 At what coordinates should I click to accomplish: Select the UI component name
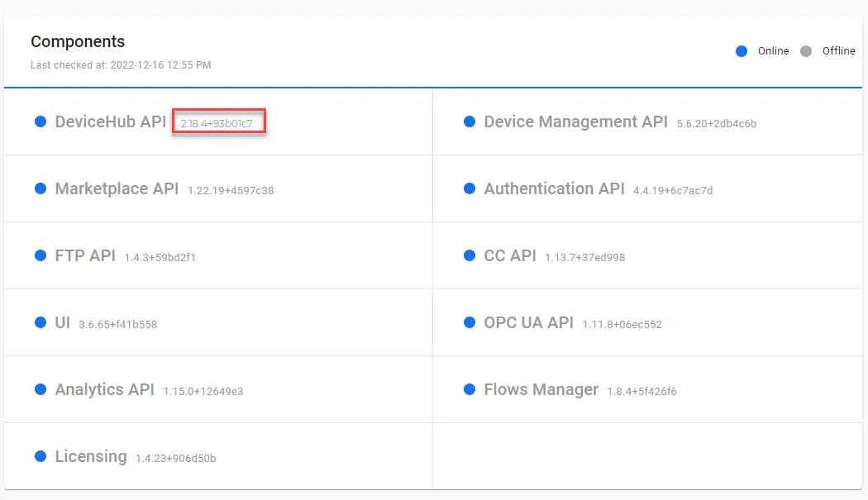(63, 323)
